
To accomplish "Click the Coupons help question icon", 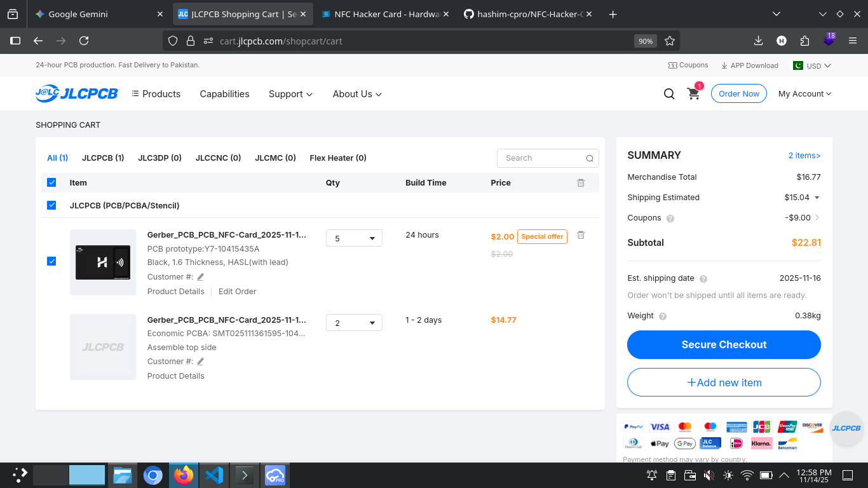I will click(670, 218).
